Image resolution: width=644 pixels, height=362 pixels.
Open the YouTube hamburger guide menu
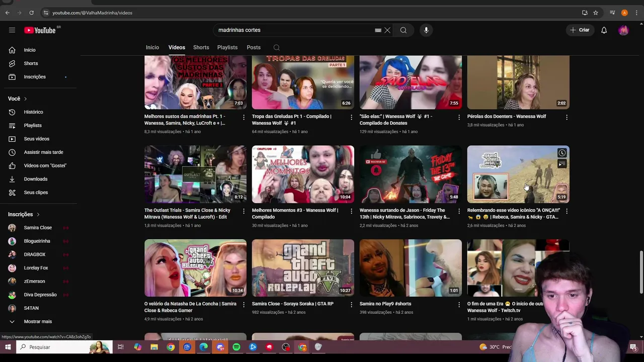point(12,30)
